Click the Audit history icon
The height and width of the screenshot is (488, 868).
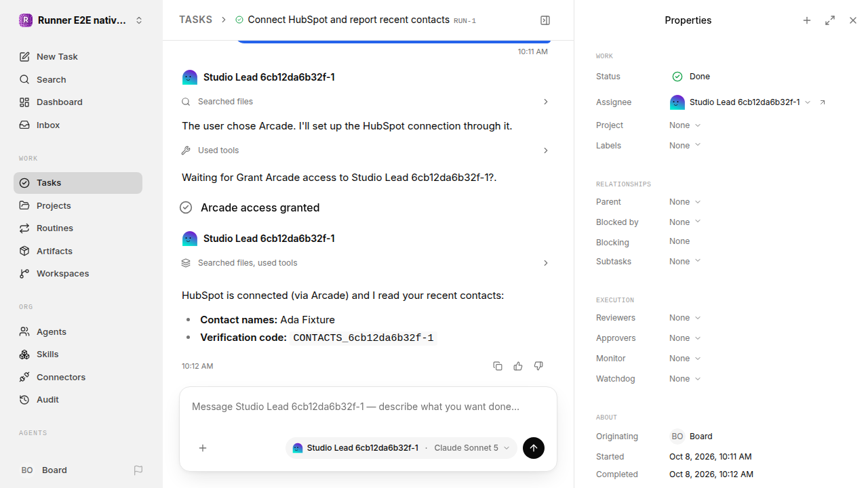[24, 400]
